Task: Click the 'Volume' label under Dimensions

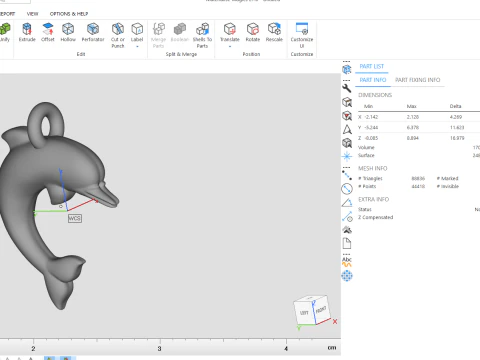Action: [x=366, y=147]
